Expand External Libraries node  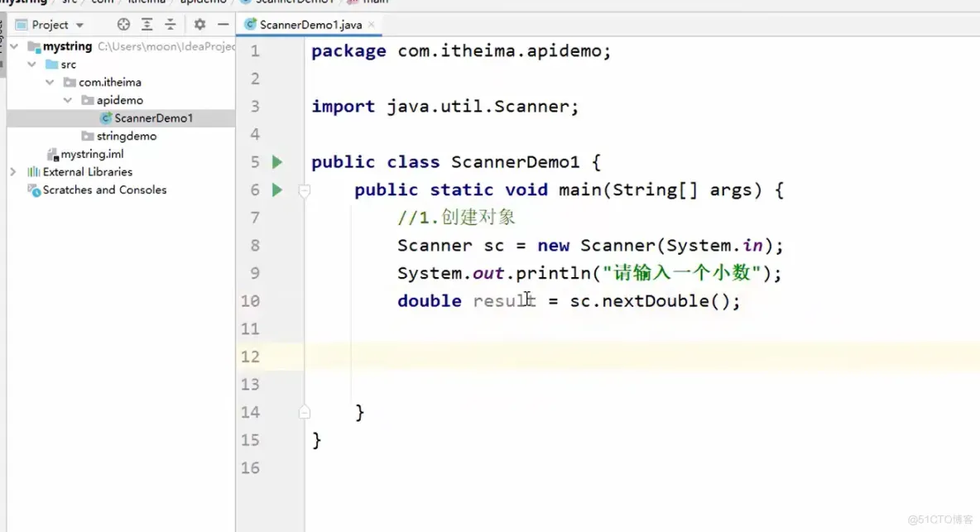[x=13, y=172]
